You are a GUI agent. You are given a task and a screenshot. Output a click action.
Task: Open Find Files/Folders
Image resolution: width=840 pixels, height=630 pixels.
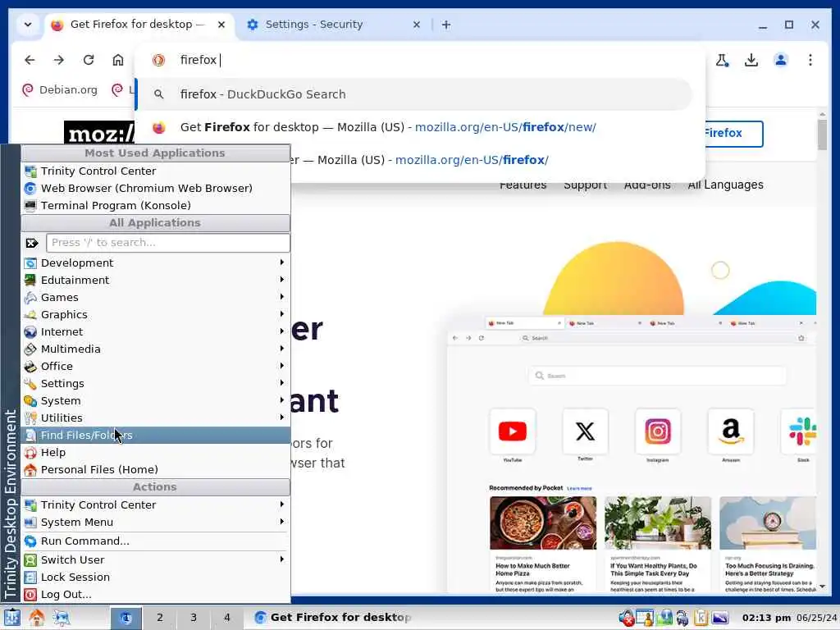pyautogui.click(x=156, y=435)
